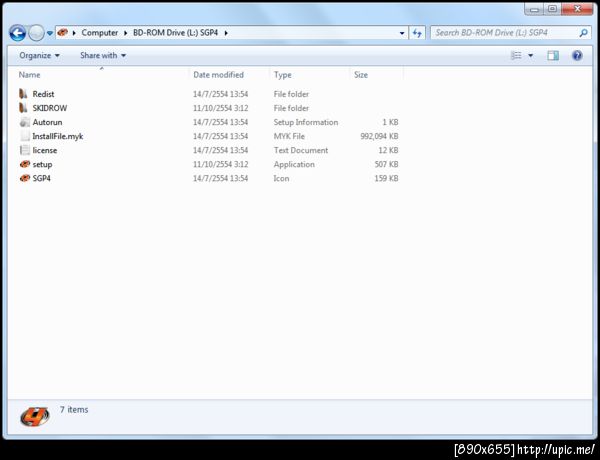Click the Redist folder name
This screenshot has height=460, width=600.
pyautogui.click(x=43, y=94)
